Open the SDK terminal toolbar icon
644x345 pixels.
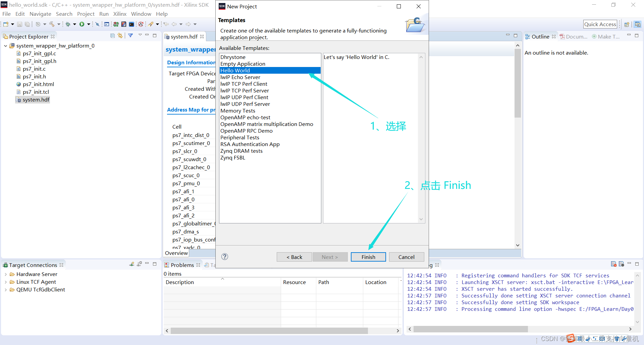pyautogui.click(x=131, y=24)
